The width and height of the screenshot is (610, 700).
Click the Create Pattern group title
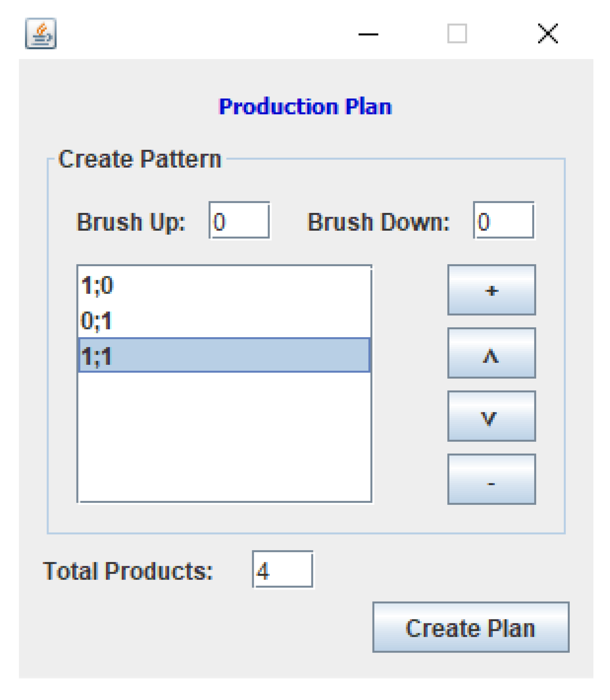point(140,159)
